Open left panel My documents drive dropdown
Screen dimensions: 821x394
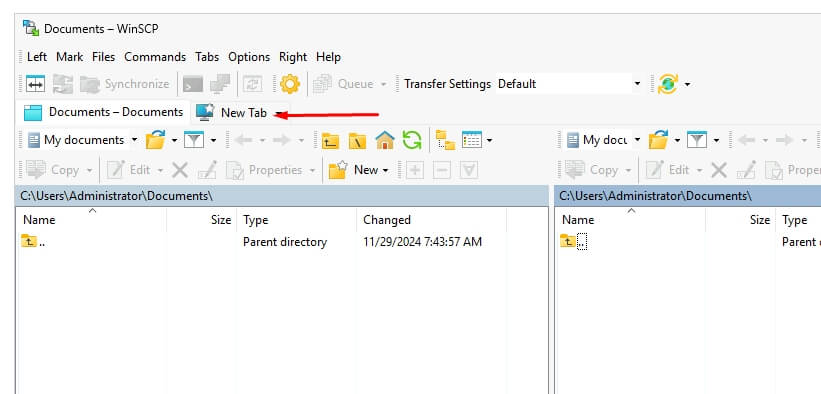coord(83,140)
